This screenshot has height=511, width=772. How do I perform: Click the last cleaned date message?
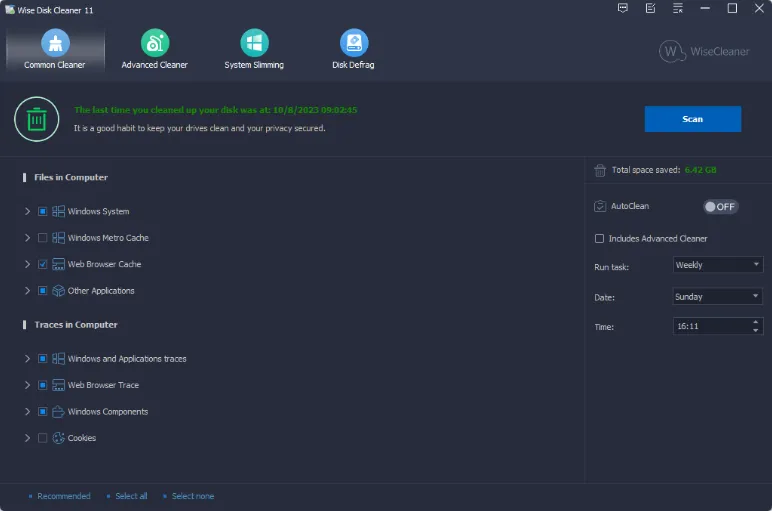(216, 110)
